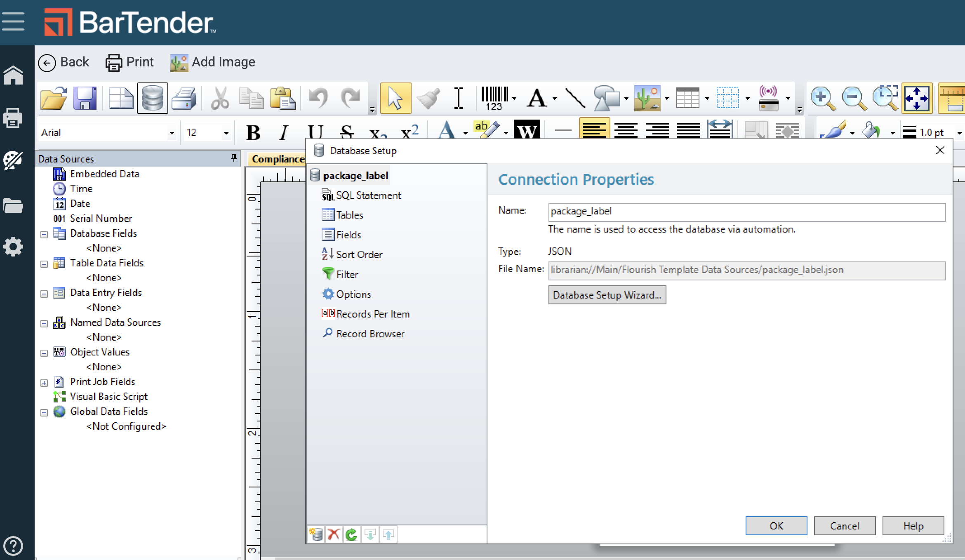Expand the Print Job Fields node
This screenshot has height=560, width=965.
click(x=44, y=383)
